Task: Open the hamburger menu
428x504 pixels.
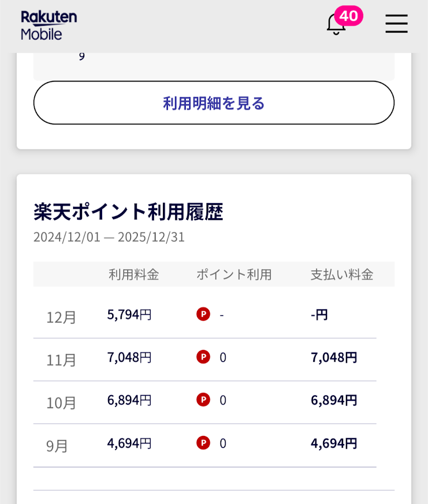Action: coord(396,24)
